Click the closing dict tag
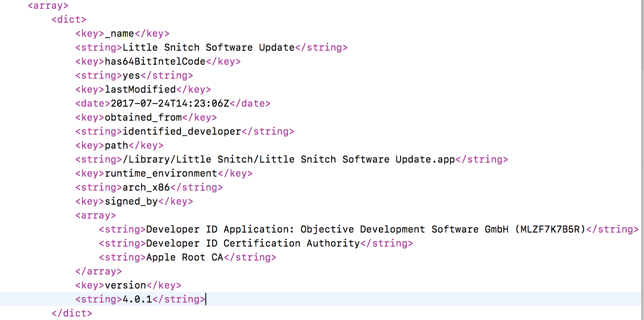Viewport: 644px width, 320px height. coord(72,313)
